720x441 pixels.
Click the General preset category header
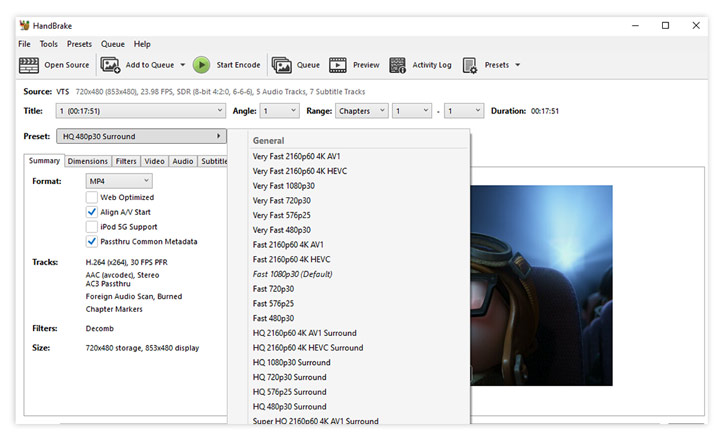[268, 141]
